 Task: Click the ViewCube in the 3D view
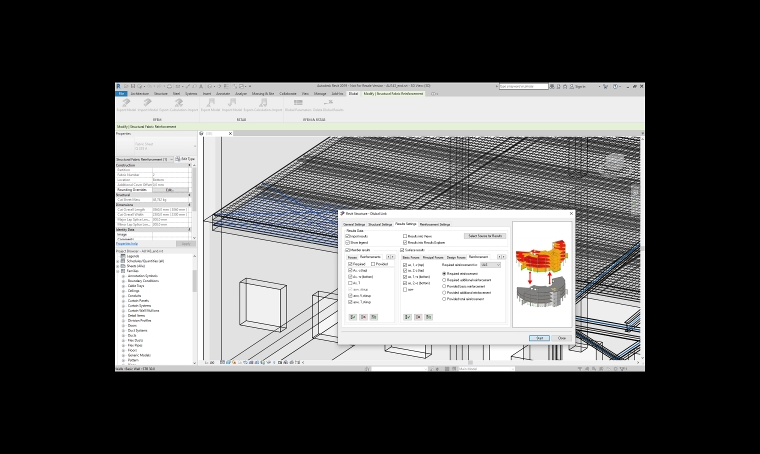pos(614,162)
